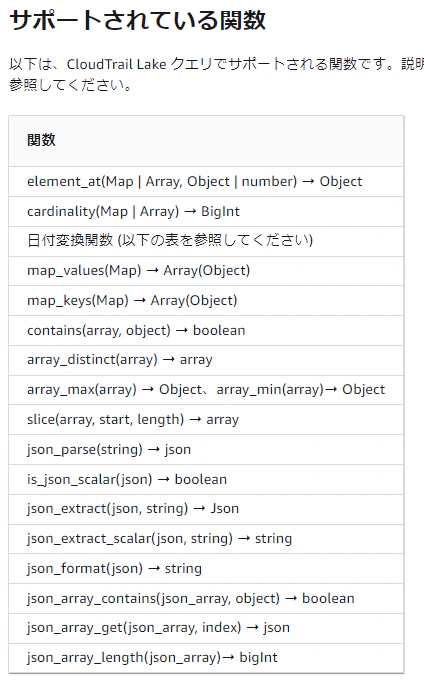Select the contains(array, object) row
This screenshot has height=682, width=424.
pyautogui.click(x=206, y=331)
